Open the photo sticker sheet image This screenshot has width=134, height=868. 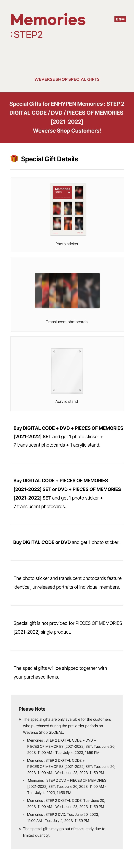pyautogui.click(x=68, y=209)
